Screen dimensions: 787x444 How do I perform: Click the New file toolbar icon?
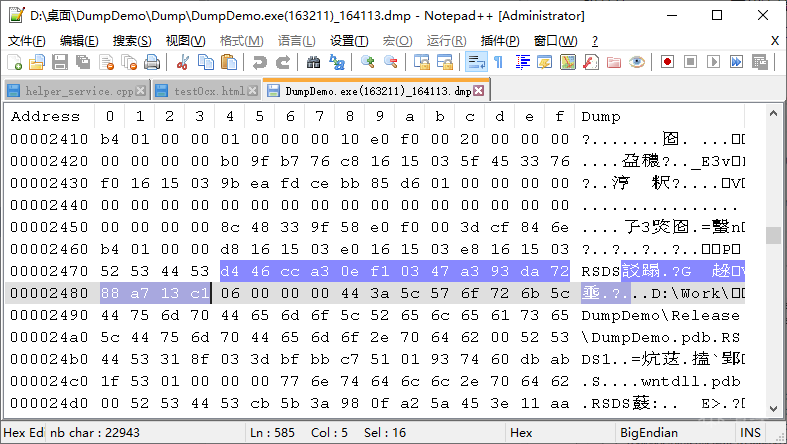[14, 62]
